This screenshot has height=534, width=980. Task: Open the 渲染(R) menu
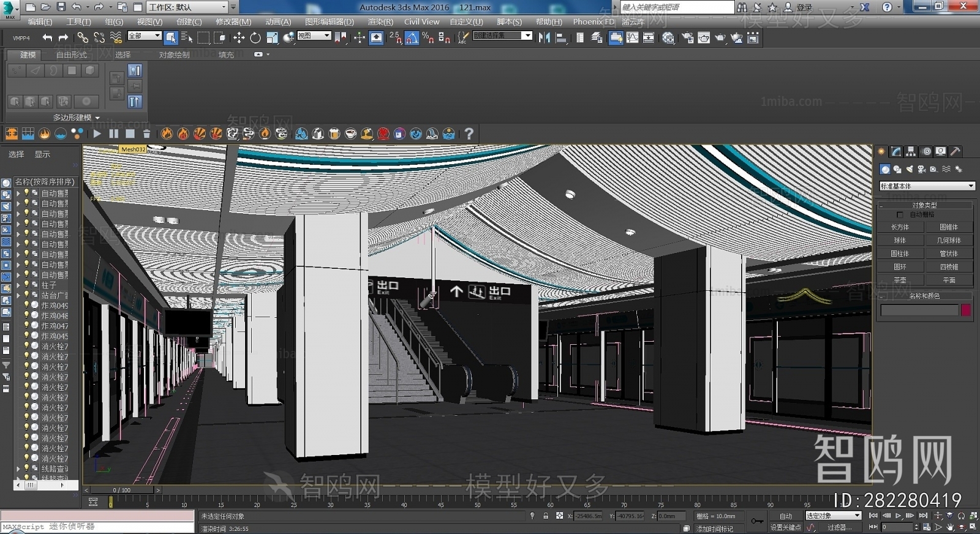[380, 21]
